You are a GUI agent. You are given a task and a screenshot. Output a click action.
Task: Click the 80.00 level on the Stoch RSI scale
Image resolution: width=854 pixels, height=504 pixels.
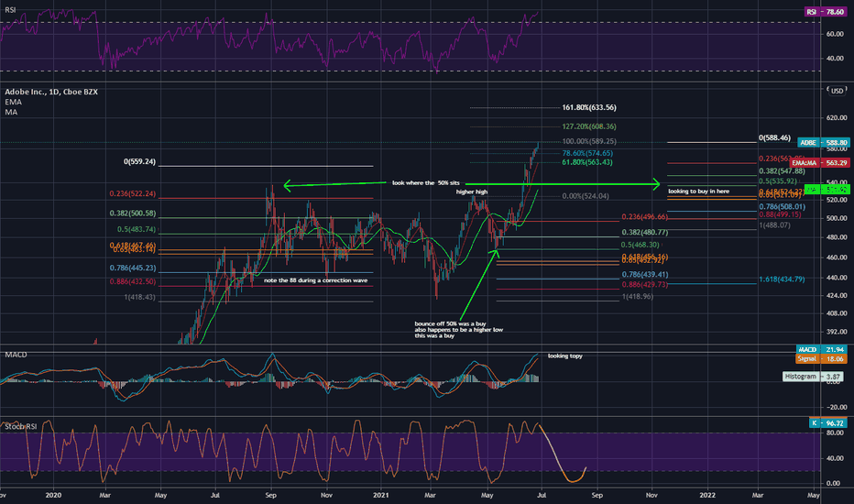point(835,433)
